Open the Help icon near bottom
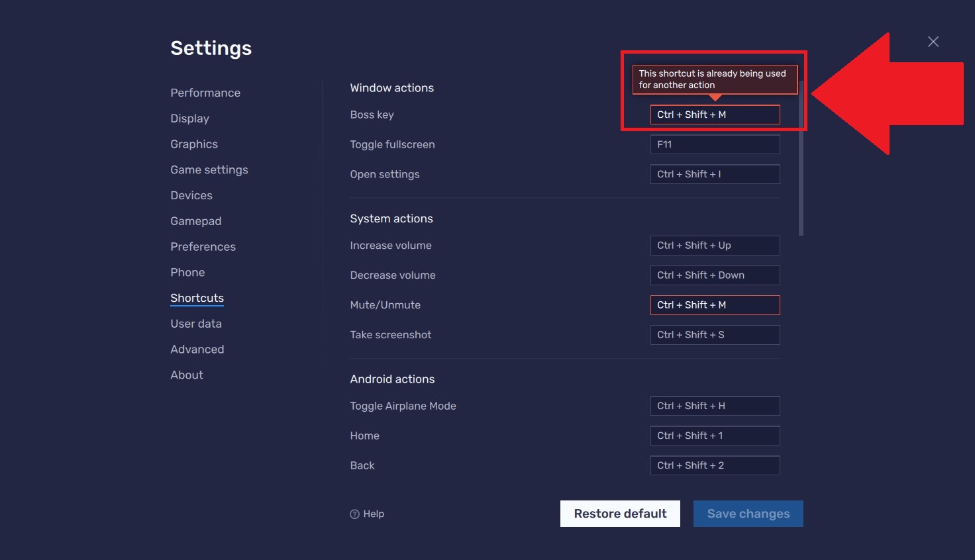 pos(367,514)
